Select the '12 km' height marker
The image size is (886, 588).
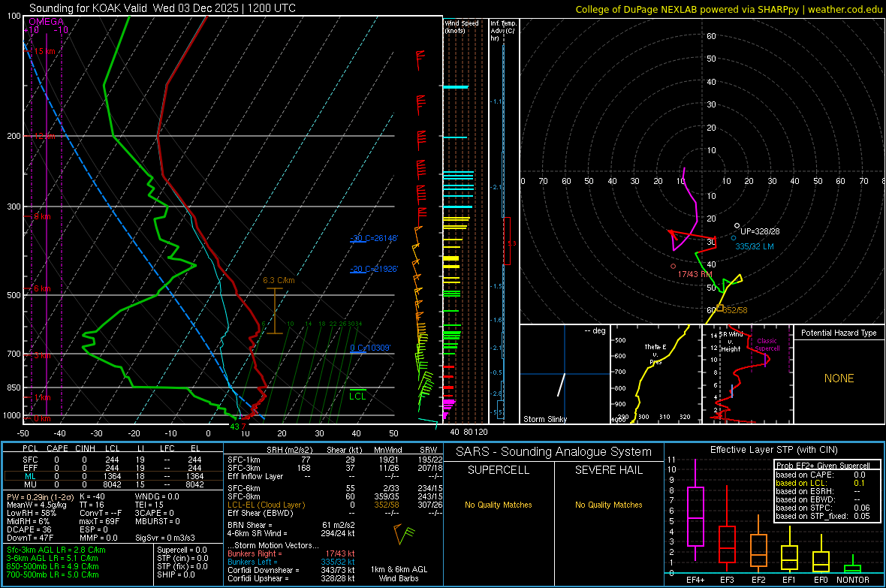point(44,136)
